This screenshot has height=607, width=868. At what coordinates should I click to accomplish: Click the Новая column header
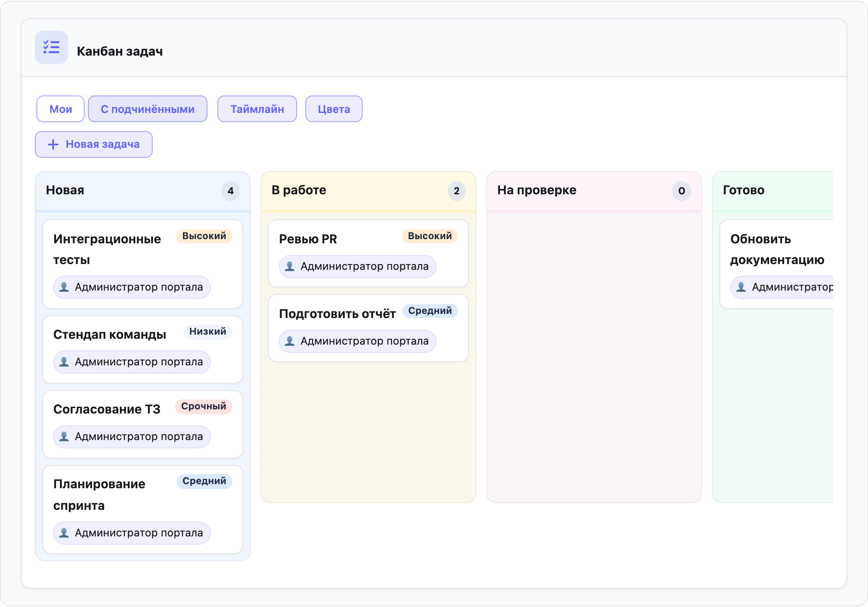pyautogui.click(x=143, y=191)
